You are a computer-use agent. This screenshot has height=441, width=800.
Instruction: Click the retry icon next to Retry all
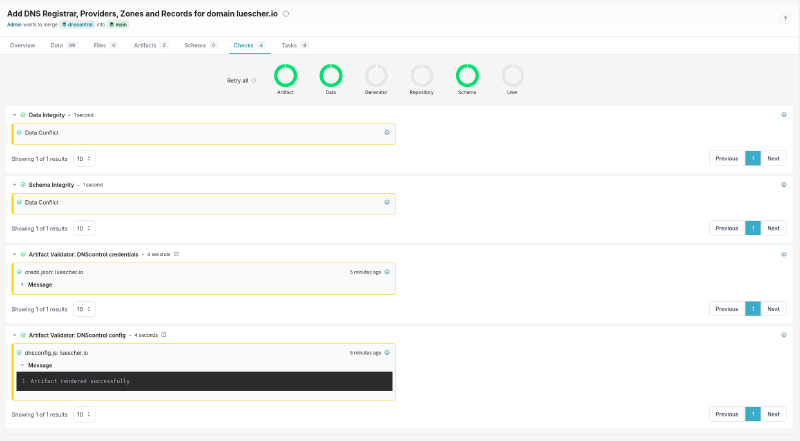[254, 80]
